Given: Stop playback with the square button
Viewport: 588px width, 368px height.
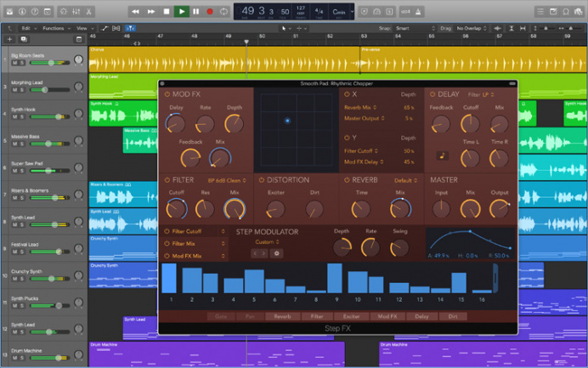Looking at the screenshot, I should coord(167,12).
